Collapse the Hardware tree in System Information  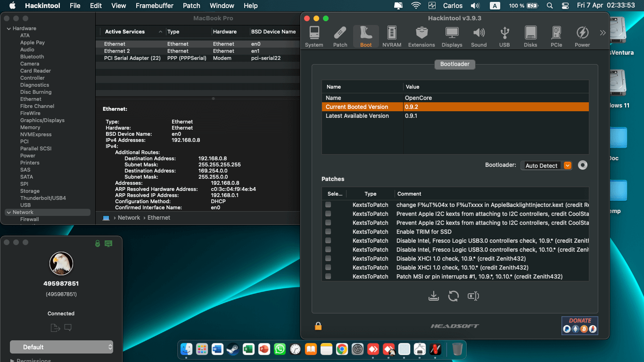[x=8, y=29]
